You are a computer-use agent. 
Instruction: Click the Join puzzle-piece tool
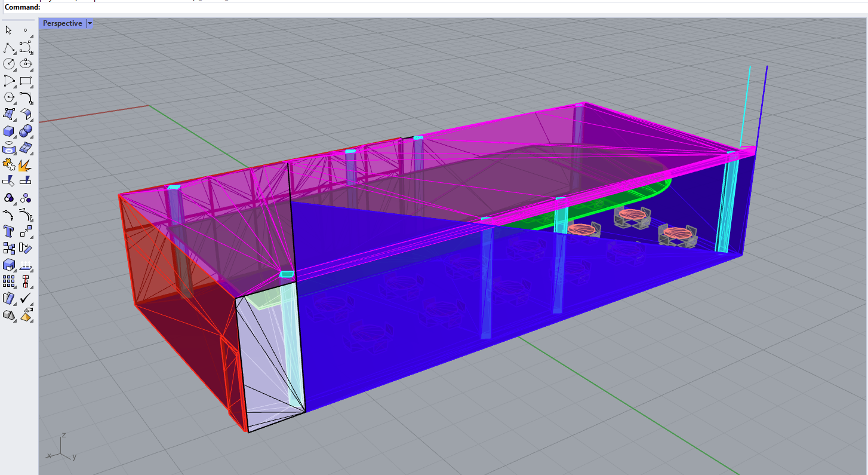point(9,164)
